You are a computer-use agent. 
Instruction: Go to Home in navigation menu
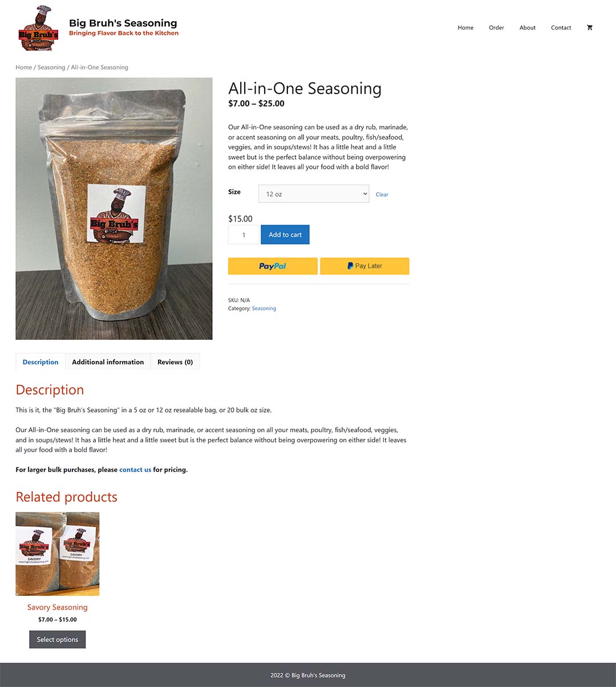[x=465, y=27]
